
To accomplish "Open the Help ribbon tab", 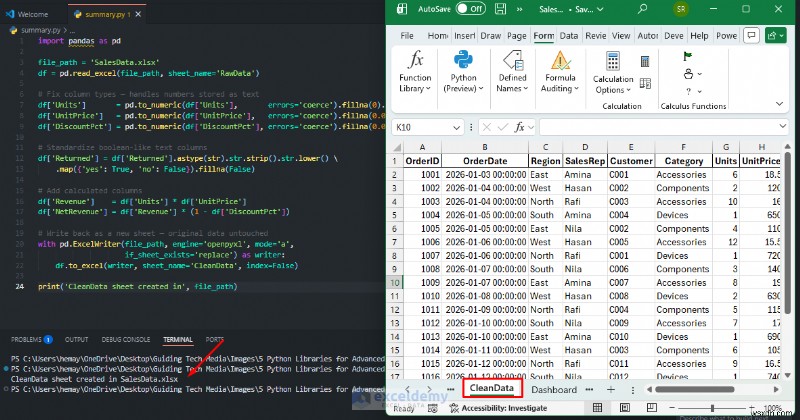I will (x=699, y=36).
